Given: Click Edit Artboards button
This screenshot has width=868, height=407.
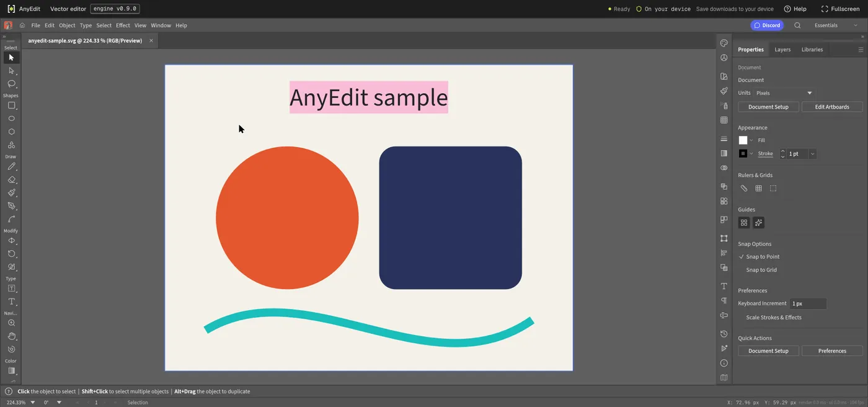Looking at the screenshot, I should point(832,107).
